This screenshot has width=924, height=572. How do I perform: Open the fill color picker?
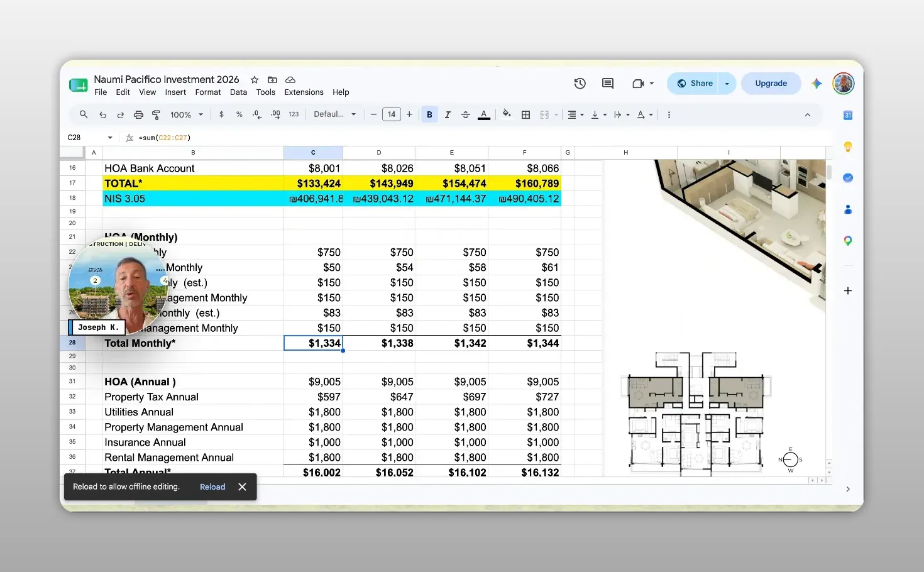507,114
